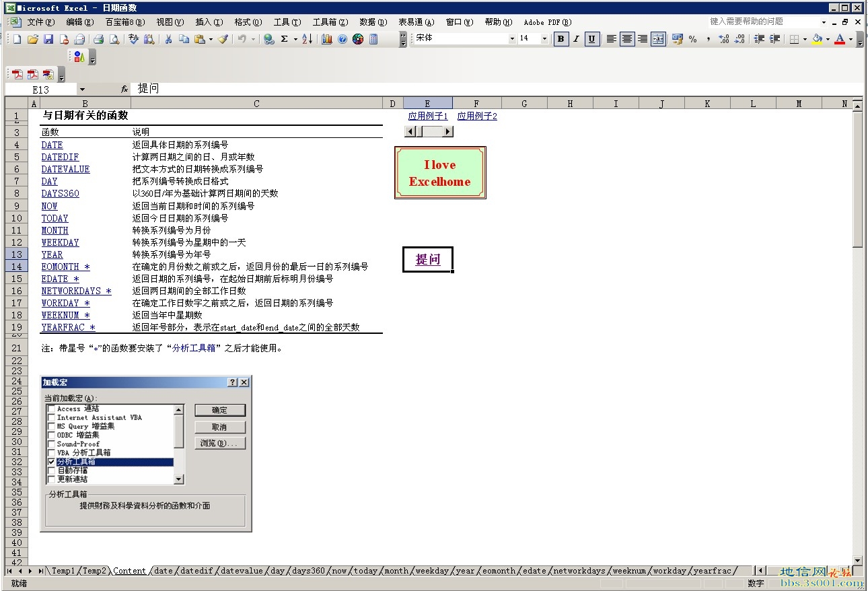Viewport: 868px width, 591px height.
Task: Click inside the formula bar
Action: pyautogui.click(x=498, y=89)
